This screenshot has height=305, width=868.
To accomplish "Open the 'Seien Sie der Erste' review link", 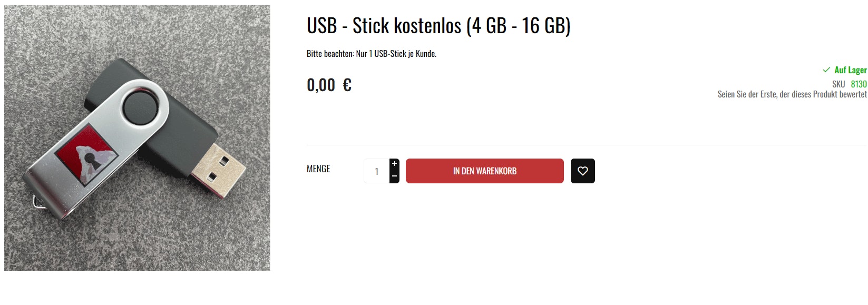I will 792,94.
